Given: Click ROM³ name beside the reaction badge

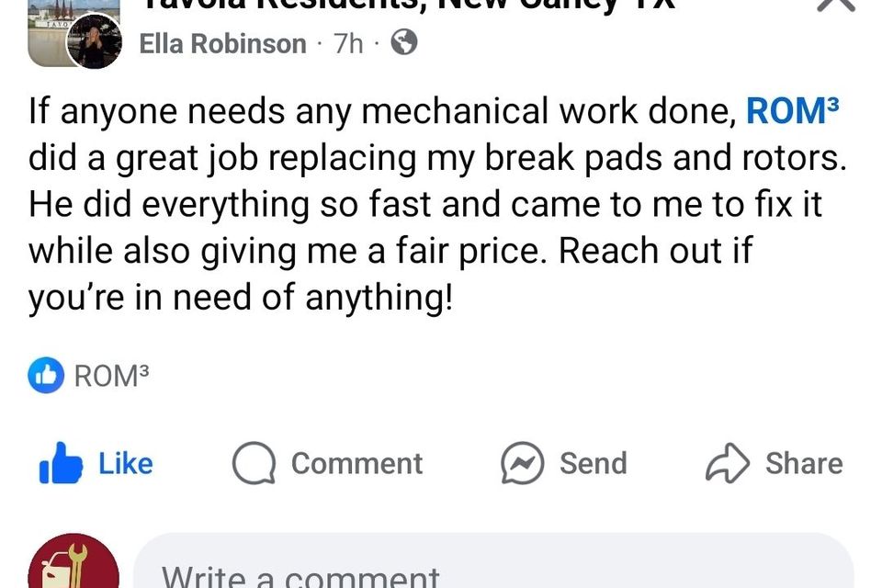Looking at the screenshot, I should click(x=110, y=377).
